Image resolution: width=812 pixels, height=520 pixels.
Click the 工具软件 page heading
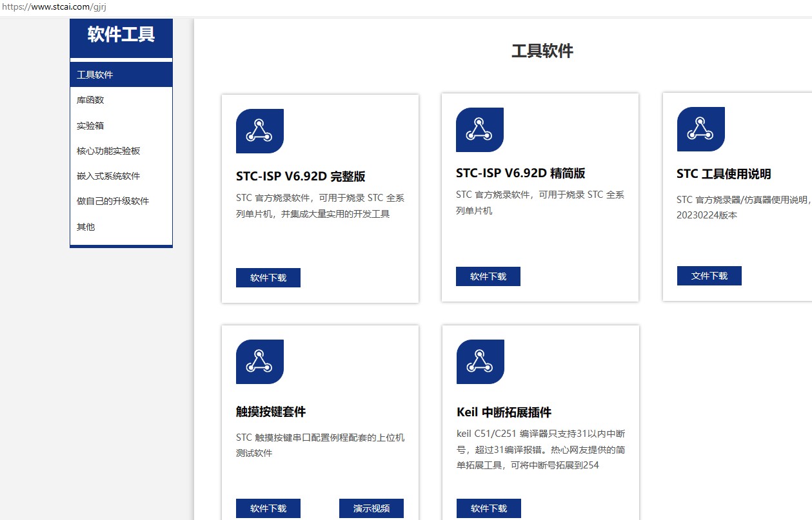(x=542, y=52)
